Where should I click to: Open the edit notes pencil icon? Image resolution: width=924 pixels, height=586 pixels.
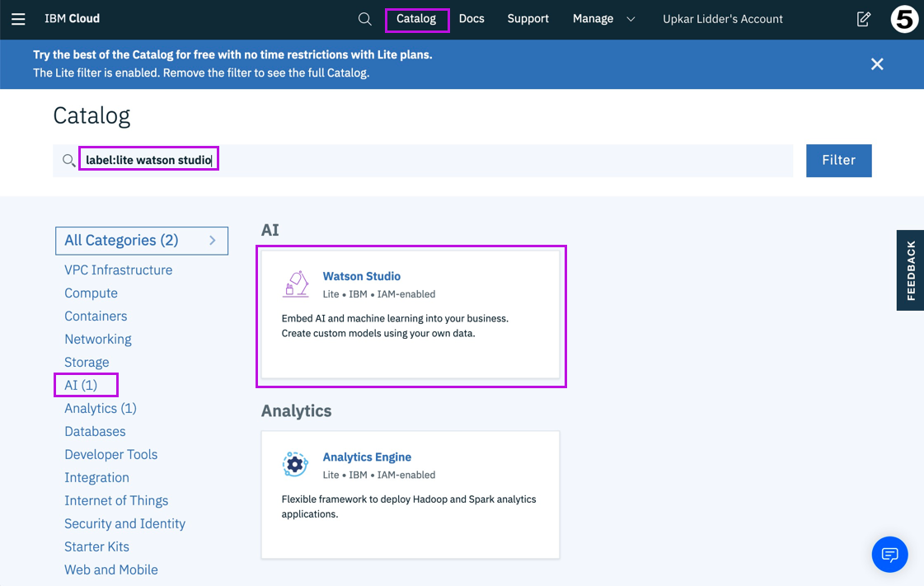pyautogui.click(x=863, y=19)
